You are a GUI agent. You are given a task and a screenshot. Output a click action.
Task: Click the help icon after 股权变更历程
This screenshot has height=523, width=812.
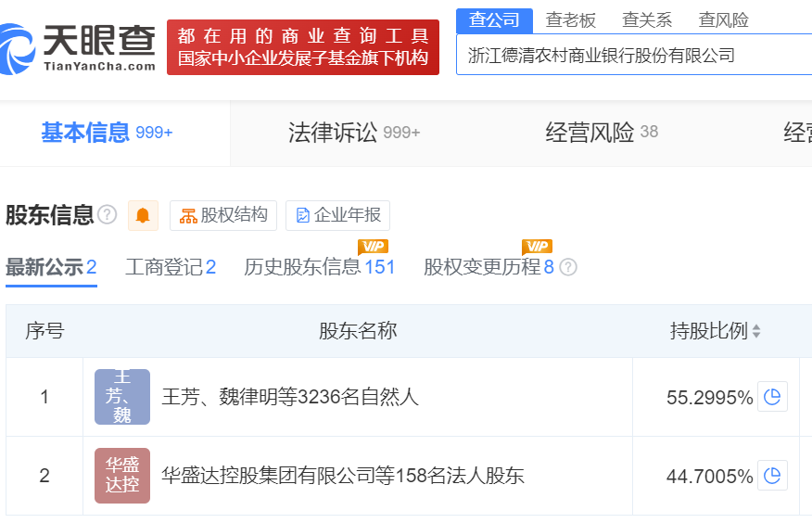568,267
